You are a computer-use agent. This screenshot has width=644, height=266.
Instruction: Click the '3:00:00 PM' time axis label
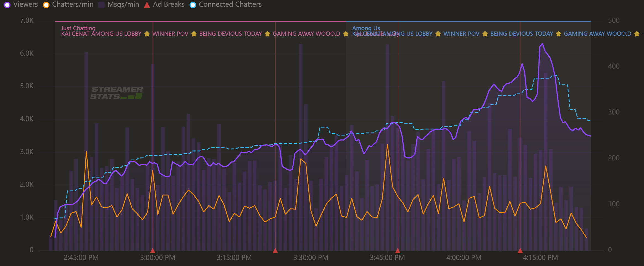click(x=157, y=258)
